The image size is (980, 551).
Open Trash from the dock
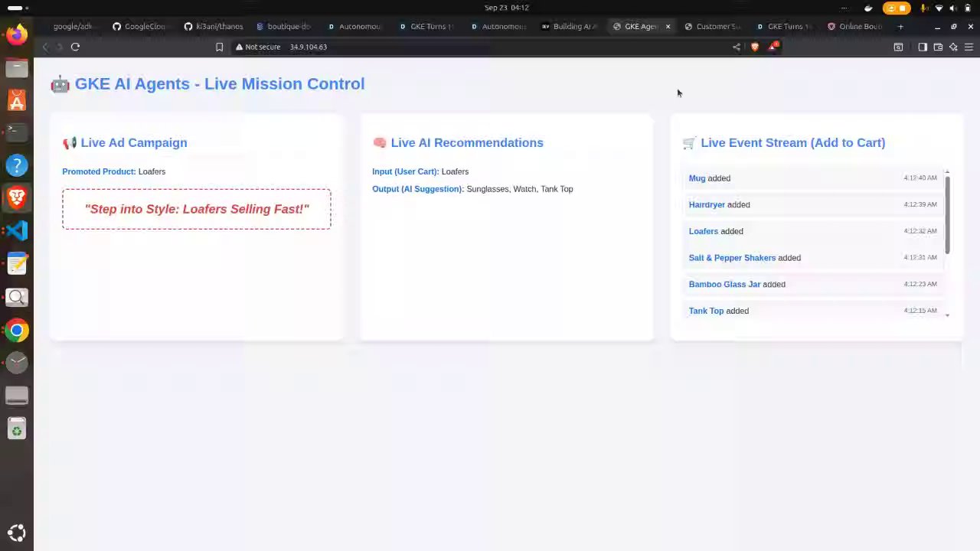(17, 429)
